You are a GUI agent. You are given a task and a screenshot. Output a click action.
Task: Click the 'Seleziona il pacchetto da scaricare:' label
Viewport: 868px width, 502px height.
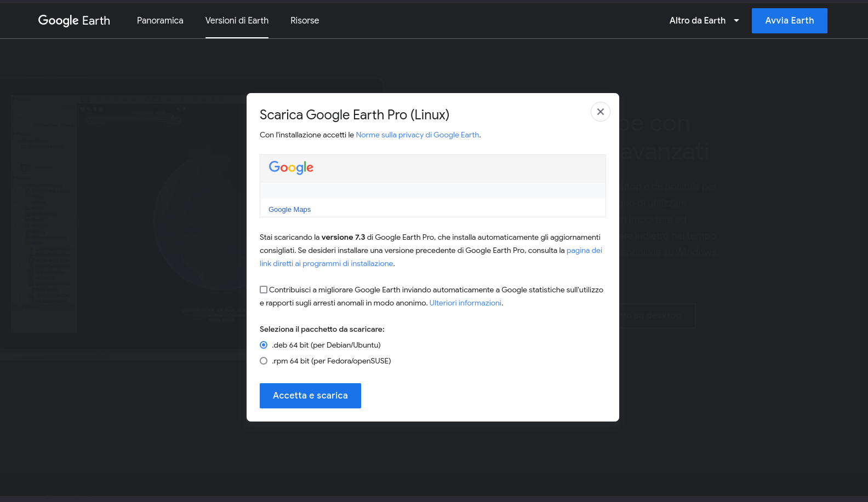322,329
